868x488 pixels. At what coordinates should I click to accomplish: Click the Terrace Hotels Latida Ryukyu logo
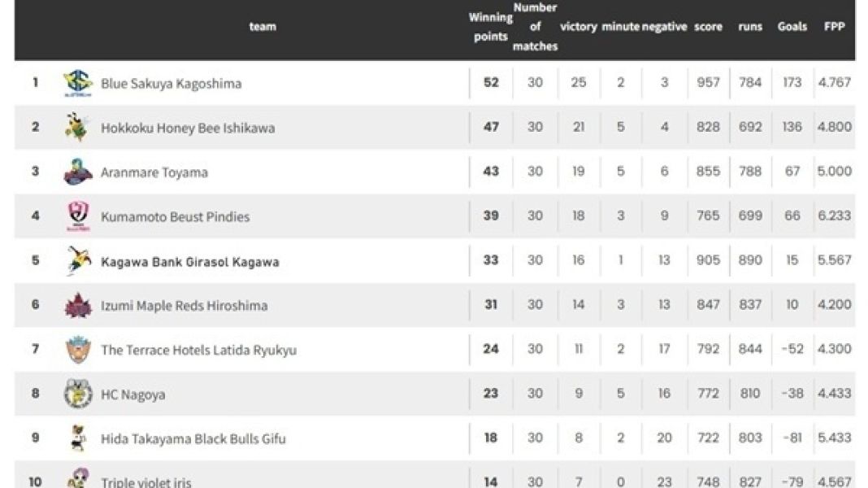pos(78,350)
